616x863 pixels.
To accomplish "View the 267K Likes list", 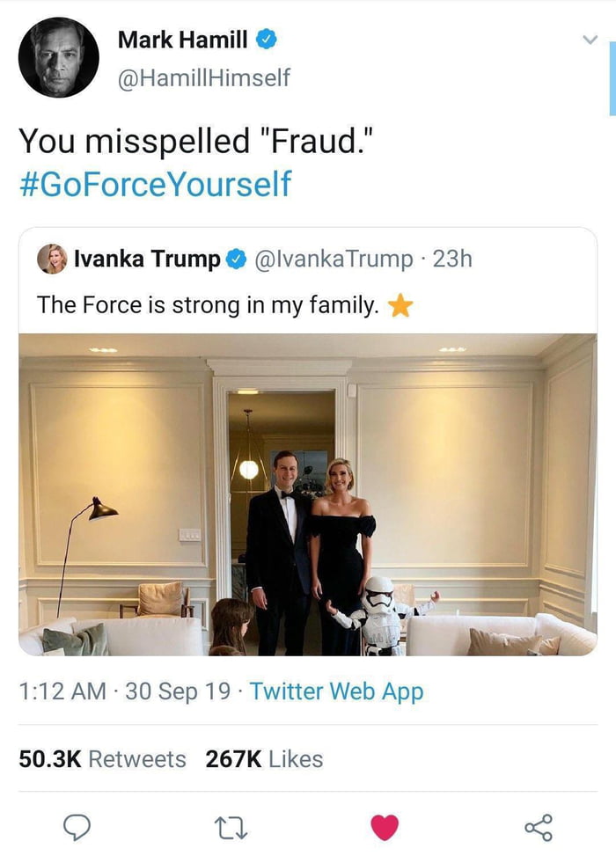I will 264,758.
